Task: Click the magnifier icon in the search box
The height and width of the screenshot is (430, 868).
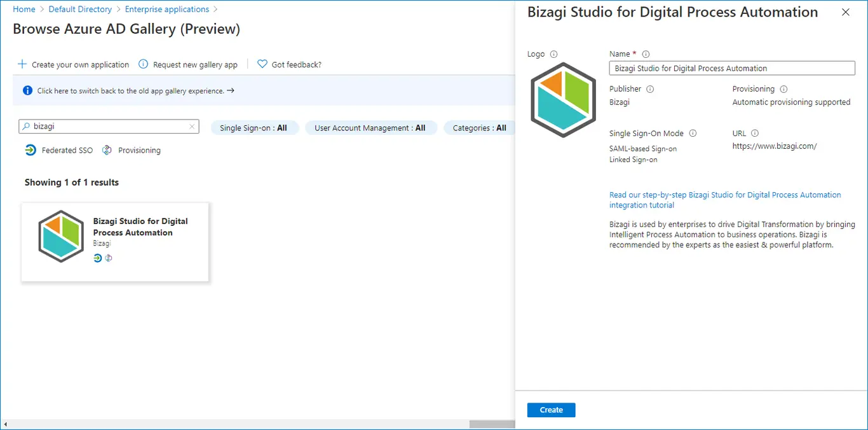Action: click(26, 127)
